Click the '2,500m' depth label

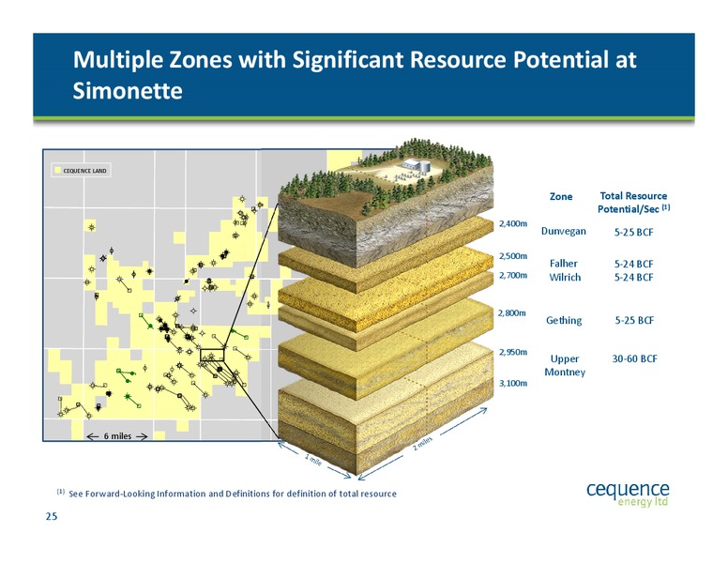coord(513,256)
